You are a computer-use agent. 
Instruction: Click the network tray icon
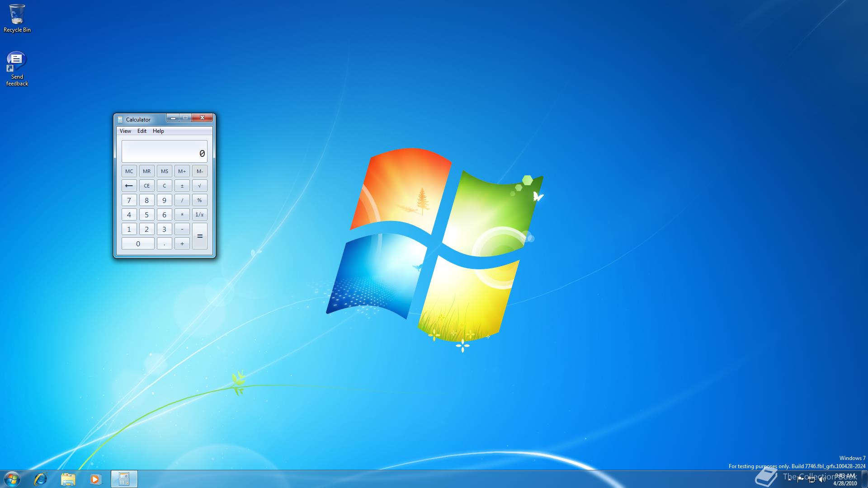coord(811,479)
